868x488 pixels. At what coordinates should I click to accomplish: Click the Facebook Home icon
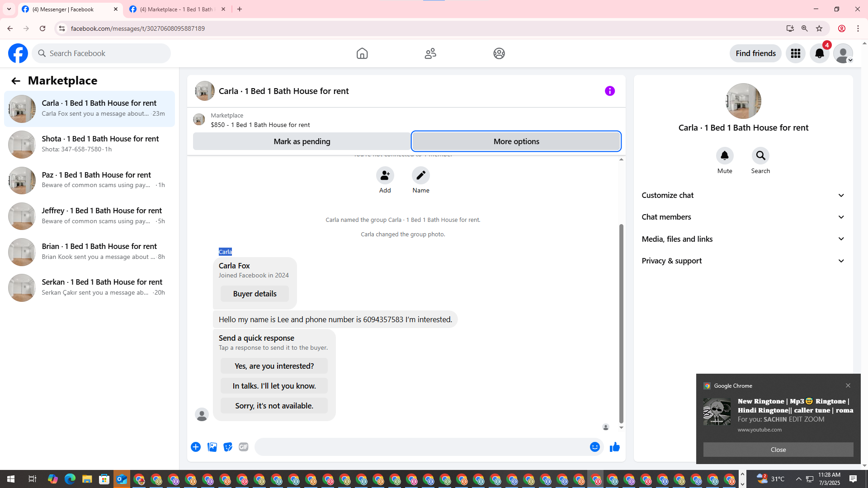tap(362, 53)
